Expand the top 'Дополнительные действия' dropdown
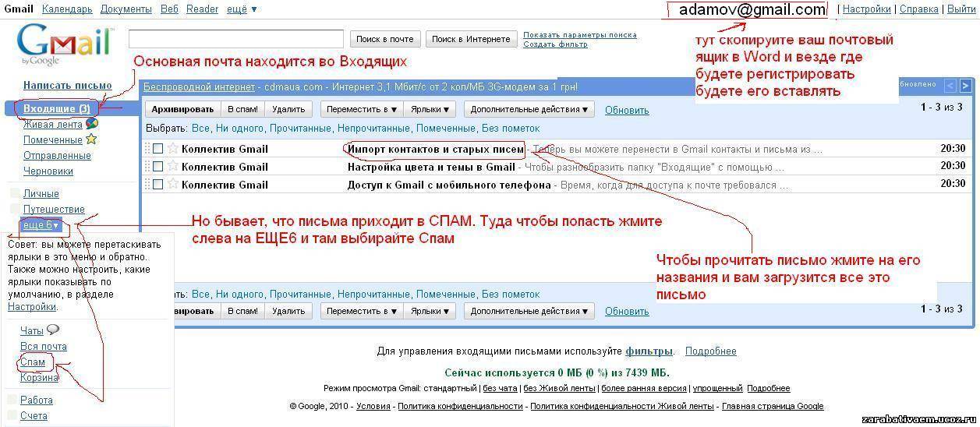Screen dimensions: 980x427 click(x=529, y=110)
